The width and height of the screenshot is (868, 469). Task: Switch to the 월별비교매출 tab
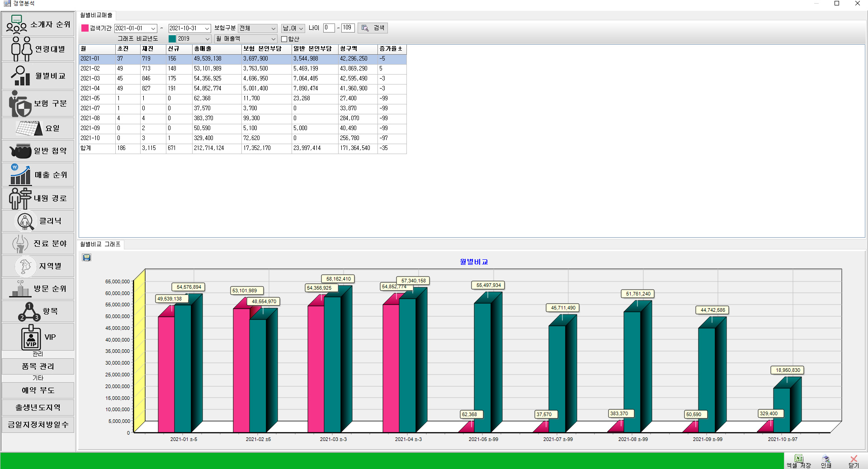96,15
